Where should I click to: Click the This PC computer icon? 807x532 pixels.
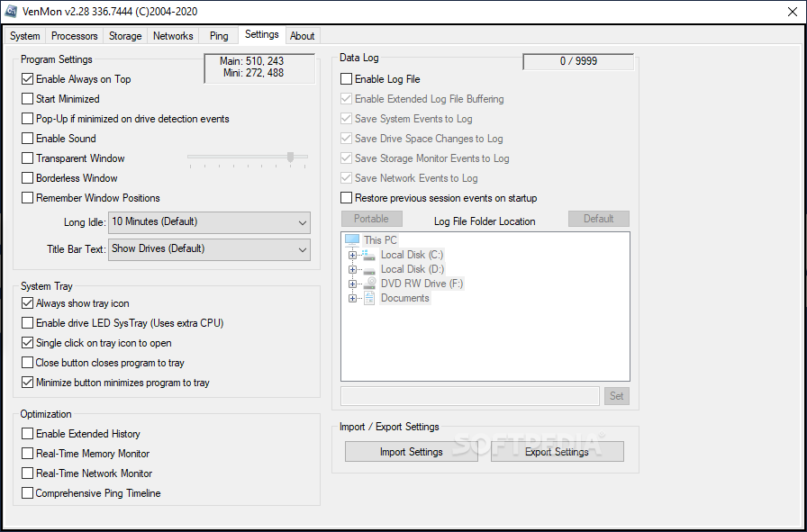click(x=352, y=239)
